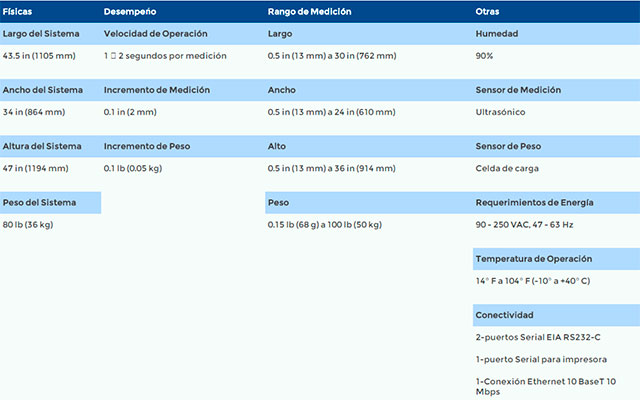Select the Temperatura de Operación label
This screenshot has height=400, width=640.
pos(533,259)
